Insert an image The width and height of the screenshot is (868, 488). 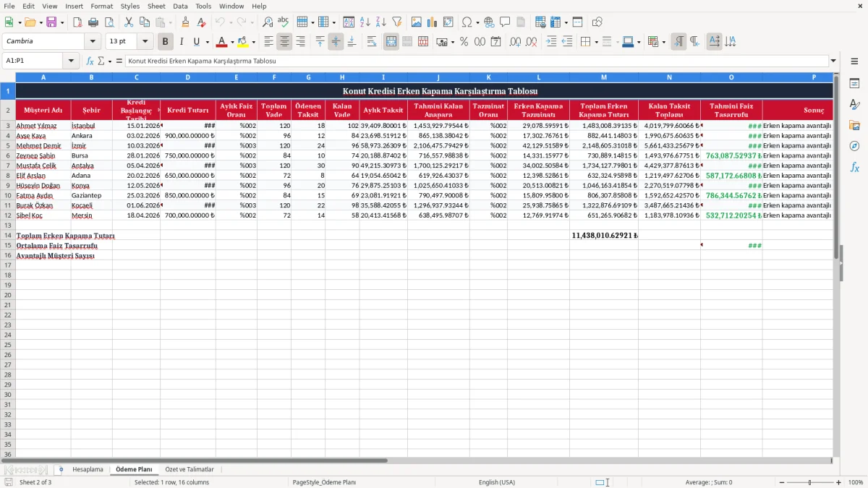click(x=417, y=22)
